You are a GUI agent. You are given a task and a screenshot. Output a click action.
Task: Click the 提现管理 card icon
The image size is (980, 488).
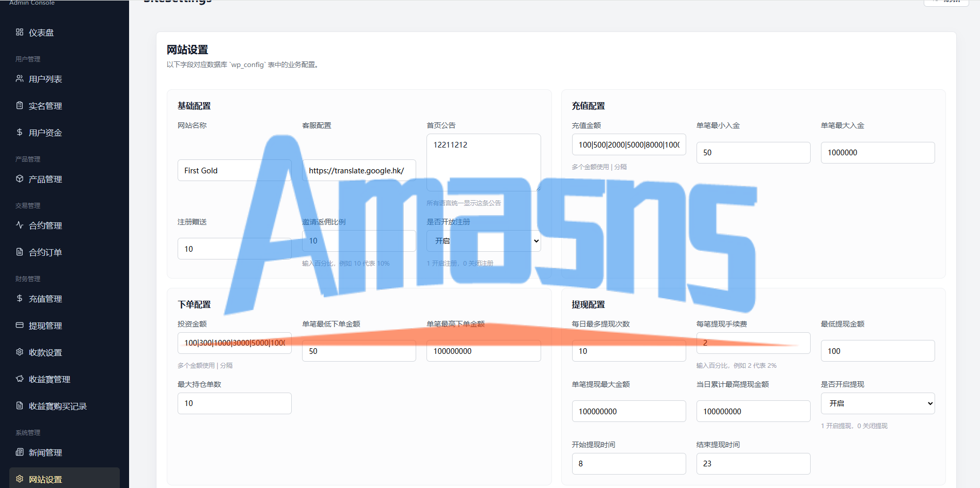click(20, 325)
